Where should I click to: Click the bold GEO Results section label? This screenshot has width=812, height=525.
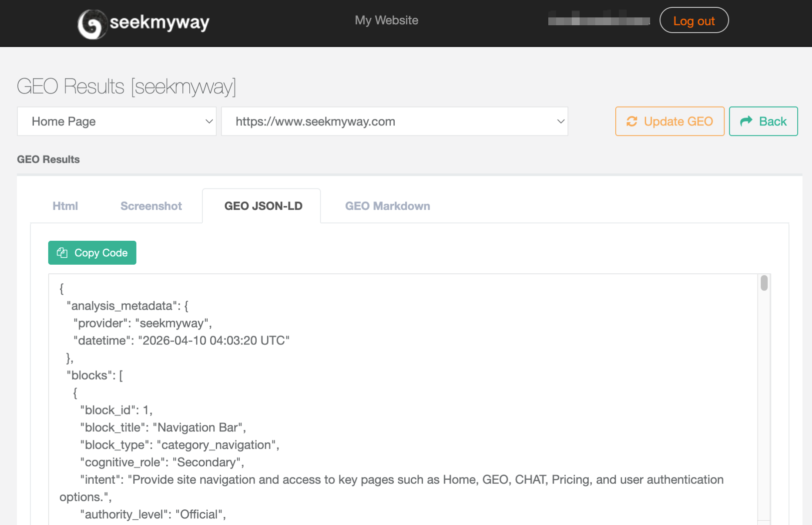click(x=48, y=159)
